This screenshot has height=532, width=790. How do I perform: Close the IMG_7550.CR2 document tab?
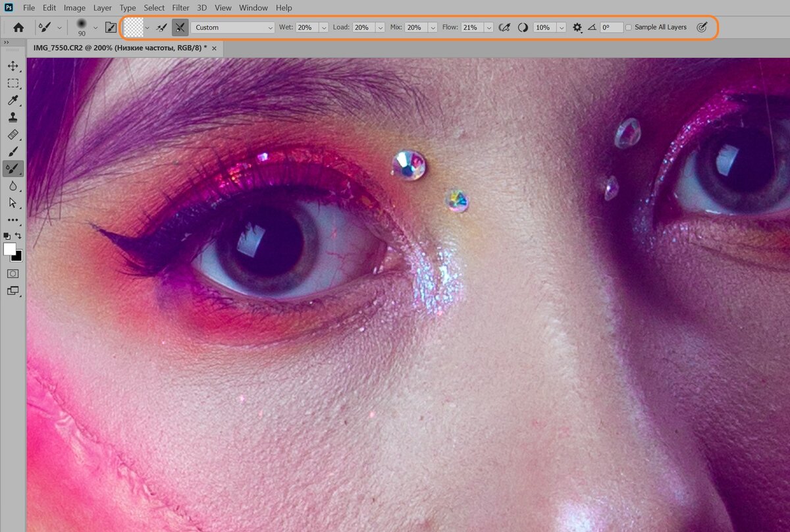point(214,48)
